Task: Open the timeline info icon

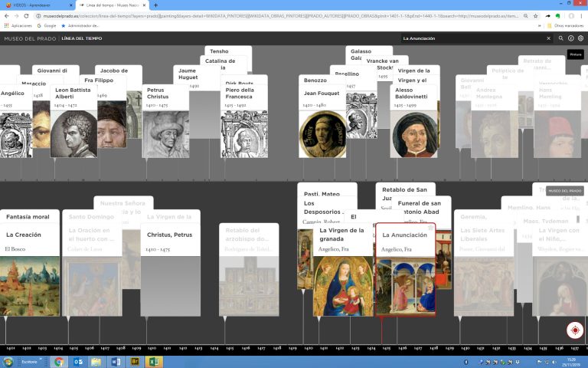Action: [x=570, y=38]
